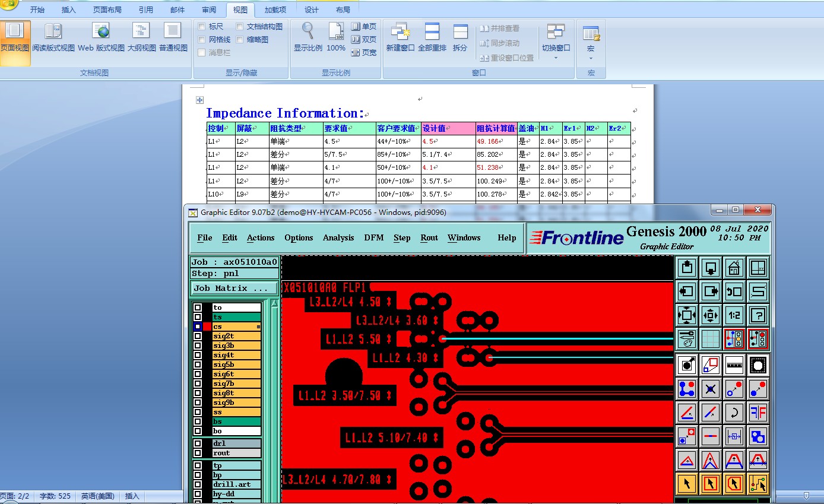Click the 单页 one page button
Viewport: 824px width, 504px height.
coord(364,27)
